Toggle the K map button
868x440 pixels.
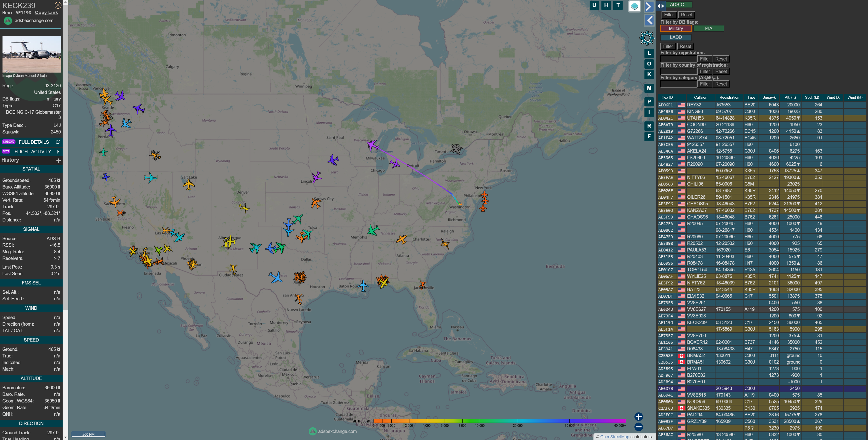tap(649, 74)
